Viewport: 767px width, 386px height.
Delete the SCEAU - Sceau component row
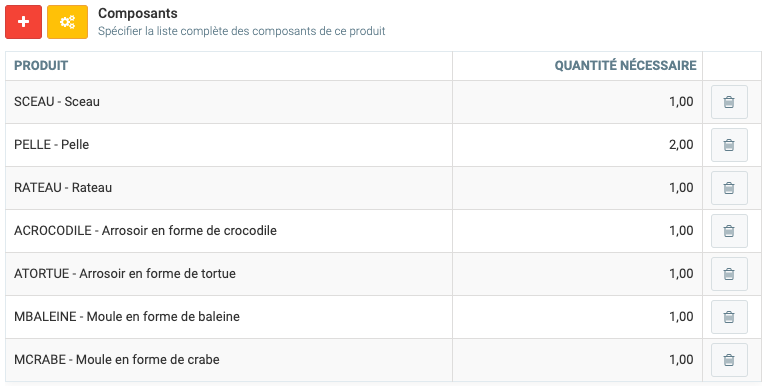729,102
